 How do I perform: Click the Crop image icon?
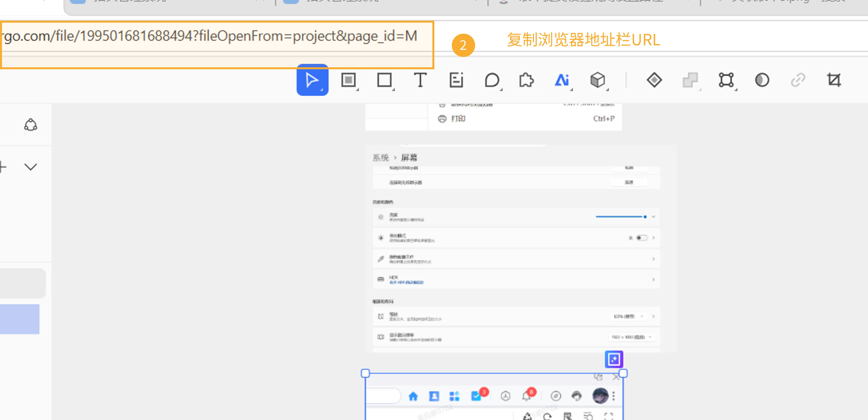834,80
